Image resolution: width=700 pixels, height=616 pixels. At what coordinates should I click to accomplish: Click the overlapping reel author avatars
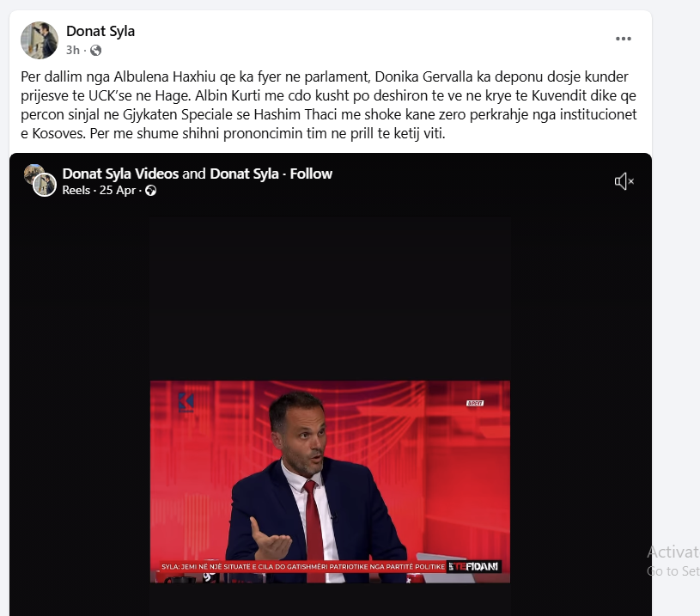pos(40,180)
